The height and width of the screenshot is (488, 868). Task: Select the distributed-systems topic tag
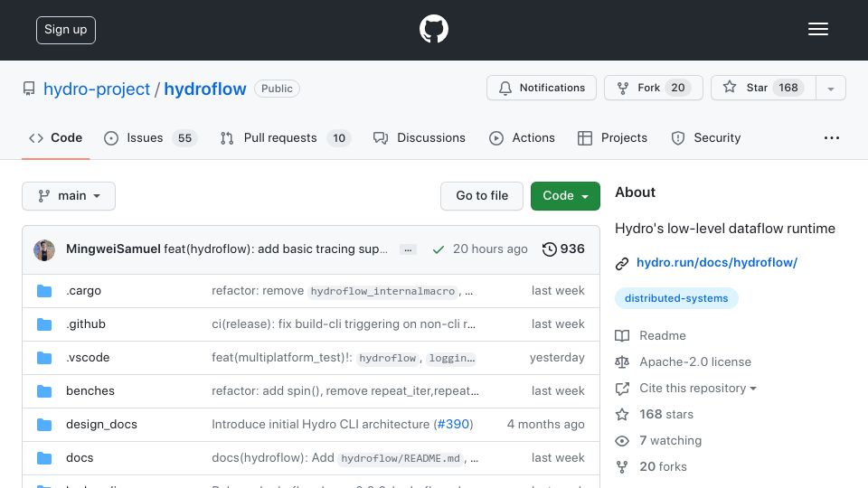(676, 298)
